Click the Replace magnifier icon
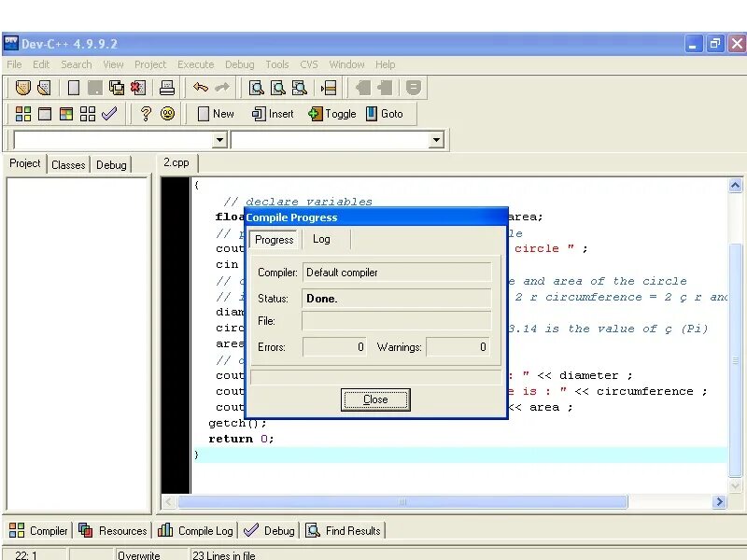747x560 pixels. (x=277, y=88)
